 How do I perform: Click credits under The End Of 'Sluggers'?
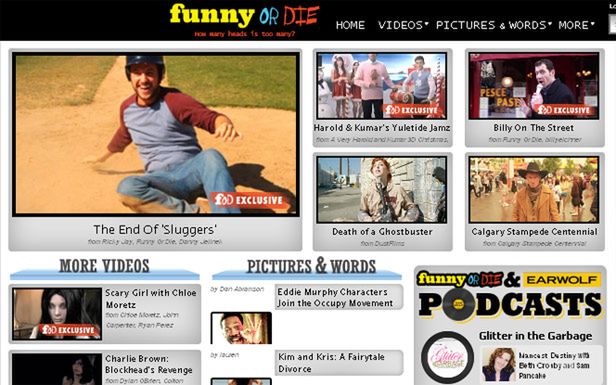tap(155, 242)
